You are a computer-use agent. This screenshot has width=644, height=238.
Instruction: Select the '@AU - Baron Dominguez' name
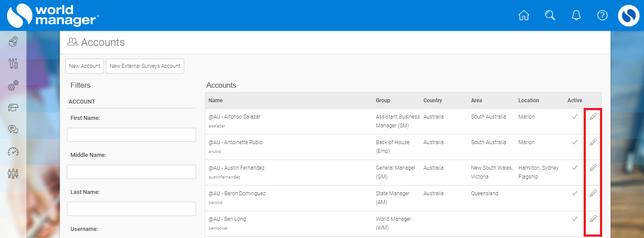(x=237, y=193)
